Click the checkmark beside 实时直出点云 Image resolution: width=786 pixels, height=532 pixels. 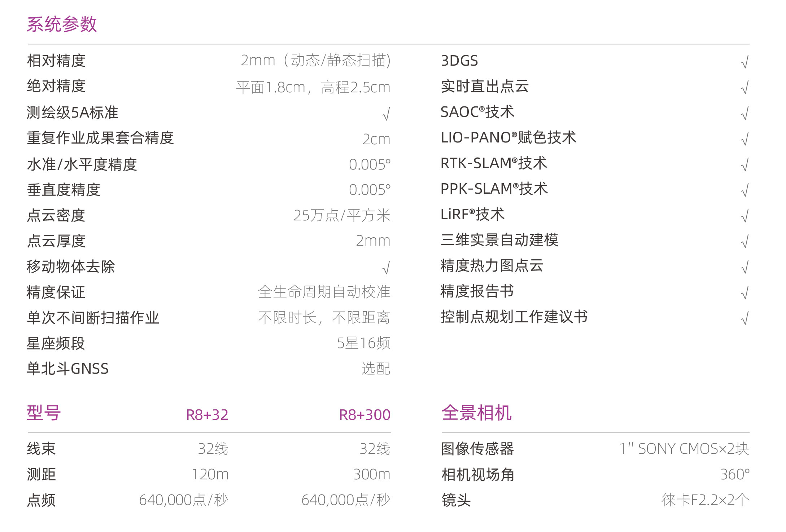(745, 87)
